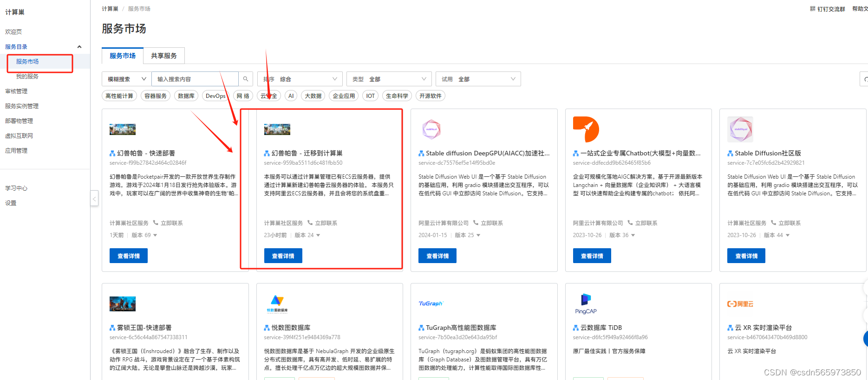The image size is (868, 380).
Task: Open 我的服务 in the sidebar
Action: click(27, 76)
